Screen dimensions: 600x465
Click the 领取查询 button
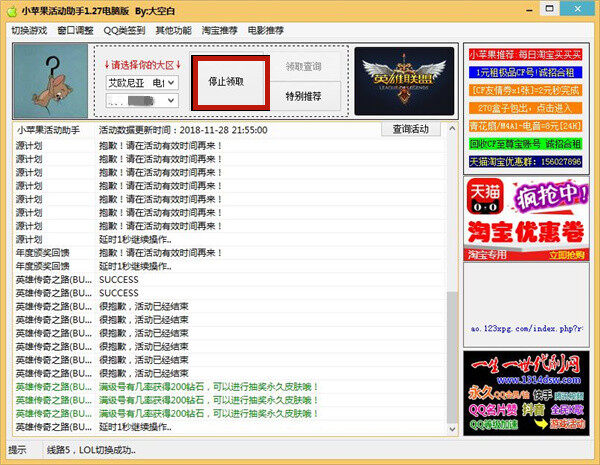(x=303, y=67)
